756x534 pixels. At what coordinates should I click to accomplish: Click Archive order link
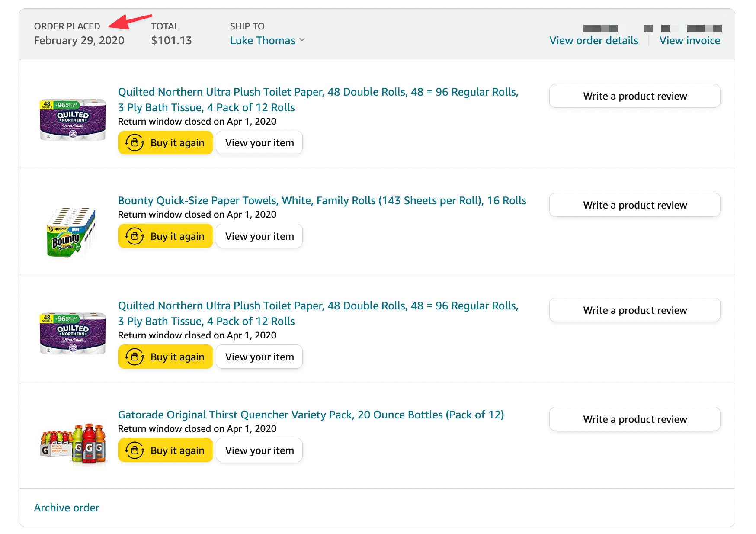pos(67,508)
